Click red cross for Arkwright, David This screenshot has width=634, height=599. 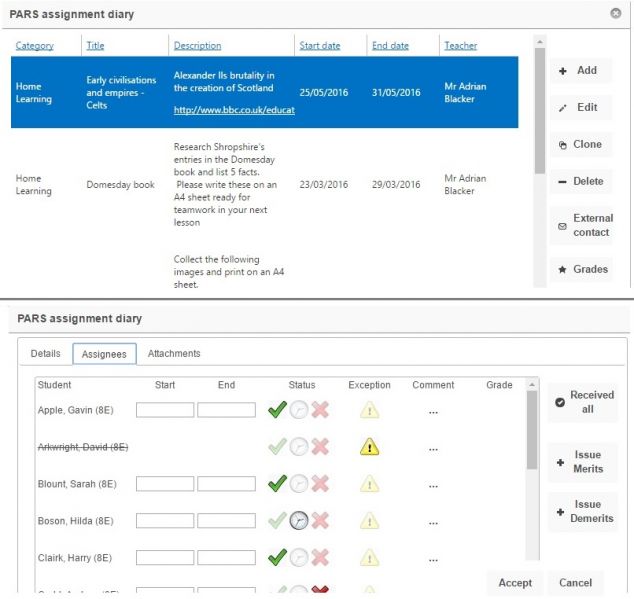pos(320,447)
